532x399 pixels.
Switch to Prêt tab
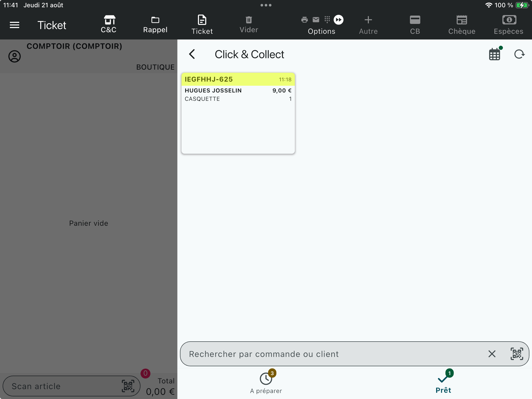(x=443, y=382)
